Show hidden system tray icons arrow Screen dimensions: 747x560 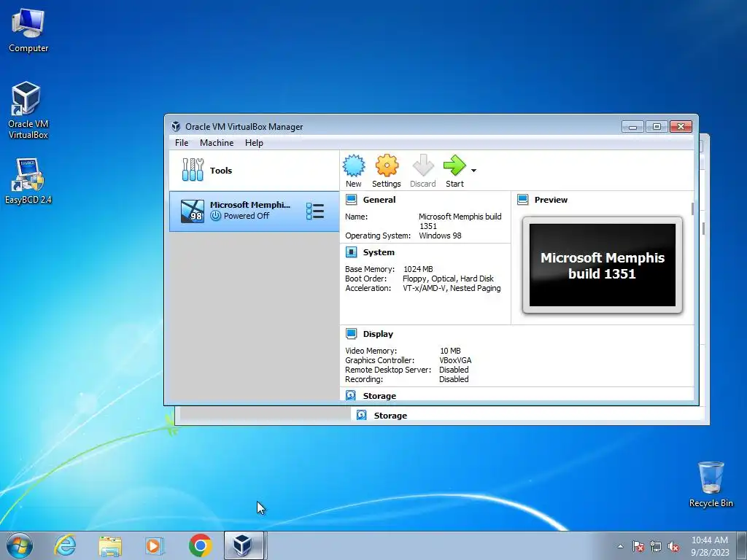click(620, 546)
